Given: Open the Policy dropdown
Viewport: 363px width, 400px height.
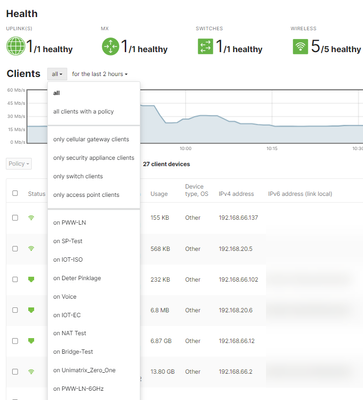Looking at the screenshot, I should 19,164.
